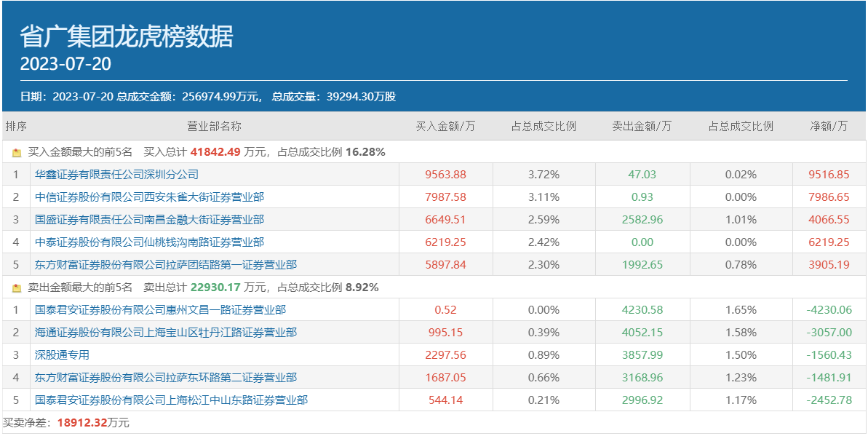Click net amount 7986.65
Image resolution: width=868 pixels, height=436 pixels.
(x=829, y=197)
